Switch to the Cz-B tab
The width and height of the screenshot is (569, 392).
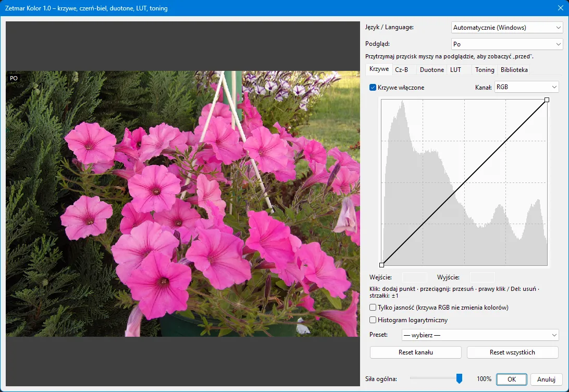(x=401, y=70)
